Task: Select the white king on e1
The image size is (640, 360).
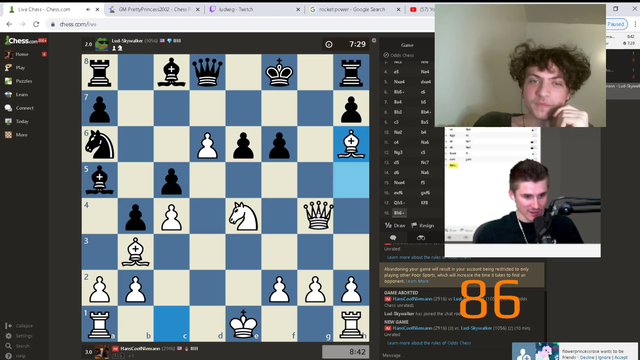Action: point(243,324)
